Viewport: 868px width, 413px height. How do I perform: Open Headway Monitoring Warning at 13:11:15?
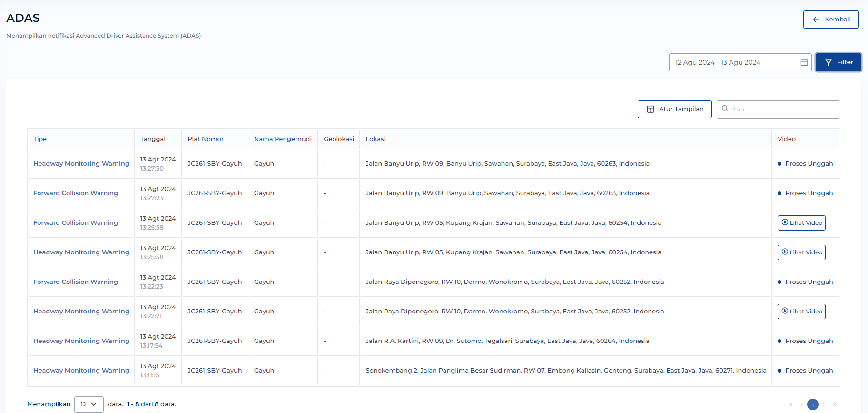coord(81,371)
